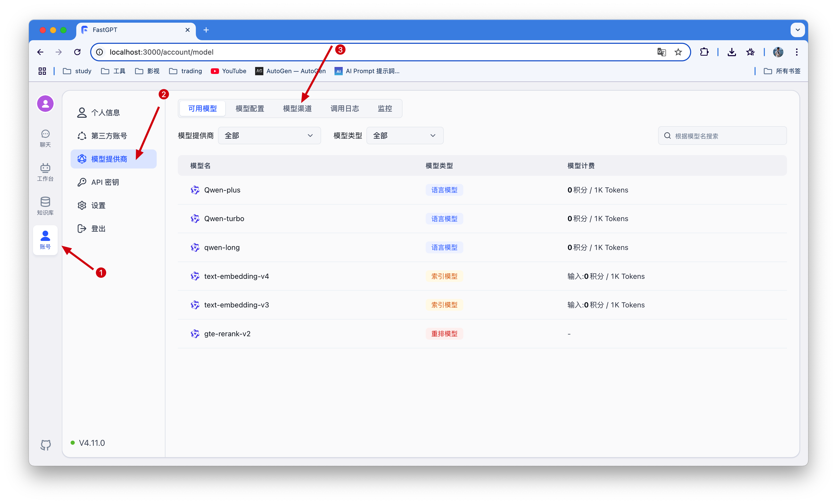The width and height of the screenshot is (837, 504).
Task: Open the 工作台 workbench section
Action: (x=45, y=172)
